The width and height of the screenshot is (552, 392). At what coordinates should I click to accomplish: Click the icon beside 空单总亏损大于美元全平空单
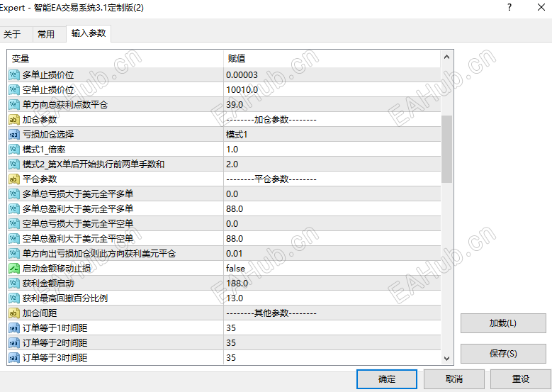pos(13,224)
